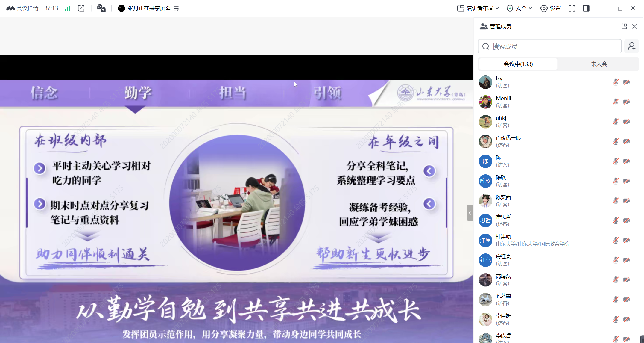Toggle the side panel layout icon
Image resolution: width=644 pixels, height=343 pixels.
point(586,8)
